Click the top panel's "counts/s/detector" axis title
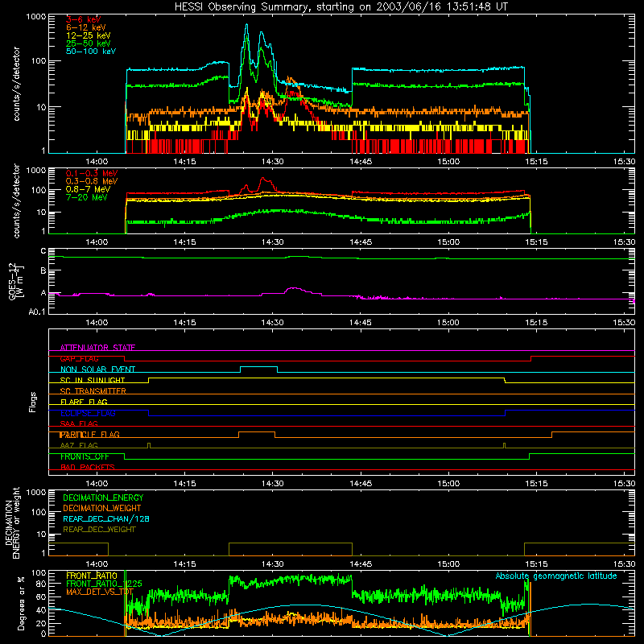The image size is (644, 644). tap(16, 84)
